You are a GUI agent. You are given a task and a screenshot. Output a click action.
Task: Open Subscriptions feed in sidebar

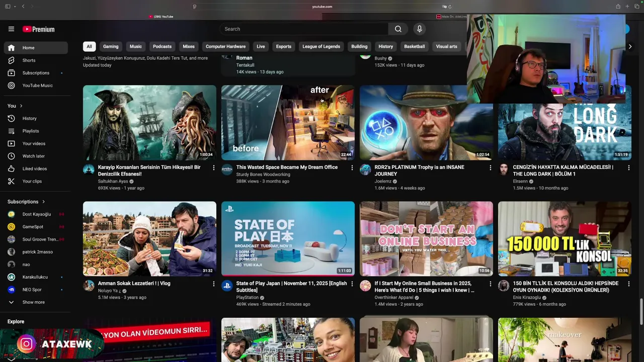click(x=36, y=73)
